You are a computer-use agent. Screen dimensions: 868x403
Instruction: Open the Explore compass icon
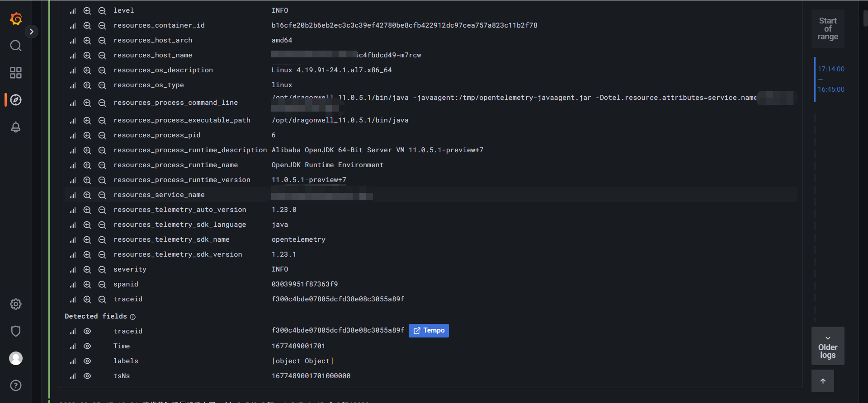pyautogui.click(x=16, y=100)
